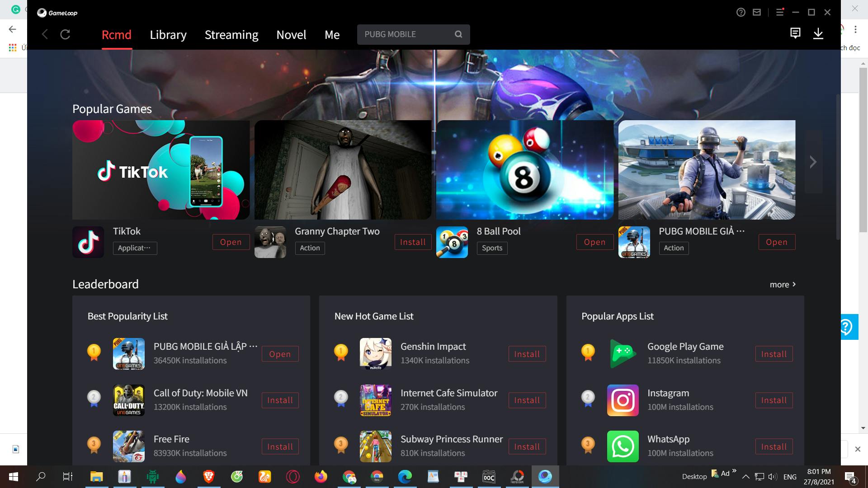Open the GameLoop hamburger menu

[x=780, y=13]
